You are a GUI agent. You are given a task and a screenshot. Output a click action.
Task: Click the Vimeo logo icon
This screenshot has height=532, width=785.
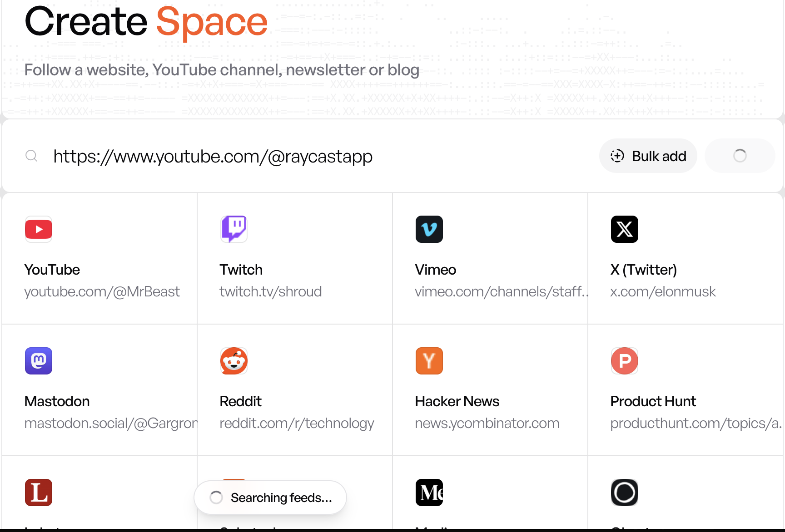click(429, 229)
